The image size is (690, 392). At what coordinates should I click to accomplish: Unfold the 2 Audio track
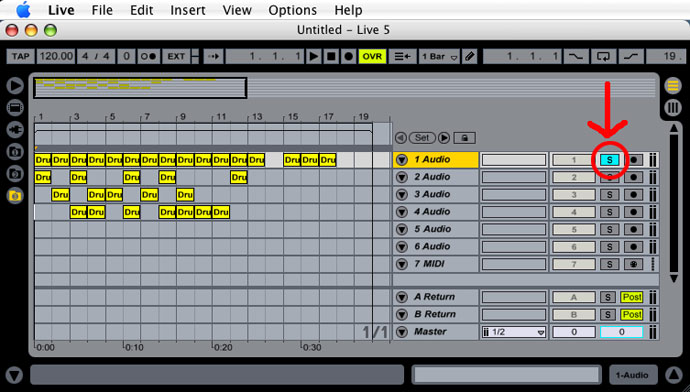pyautogui.click(x=402, y=177)
